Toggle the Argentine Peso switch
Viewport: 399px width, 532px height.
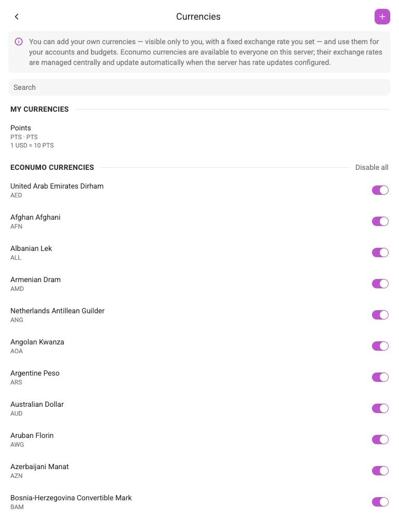(x=380, y=377)
